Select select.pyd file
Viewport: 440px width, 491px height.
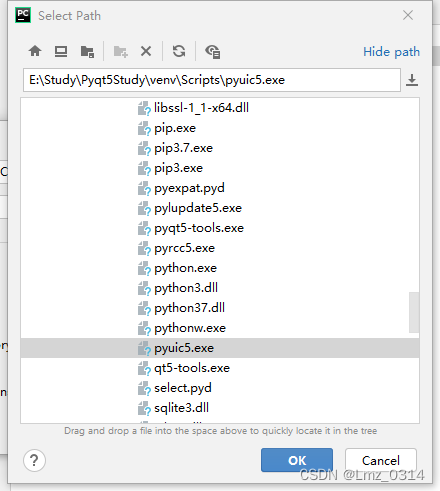click(183, 388)
